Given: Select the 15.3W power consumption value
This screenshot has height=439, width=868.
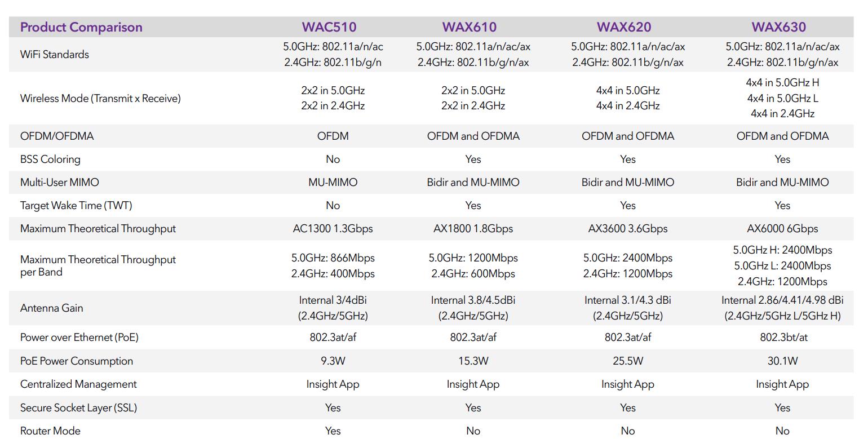Looking at the screenshot, I should click(x=473, y=361).
